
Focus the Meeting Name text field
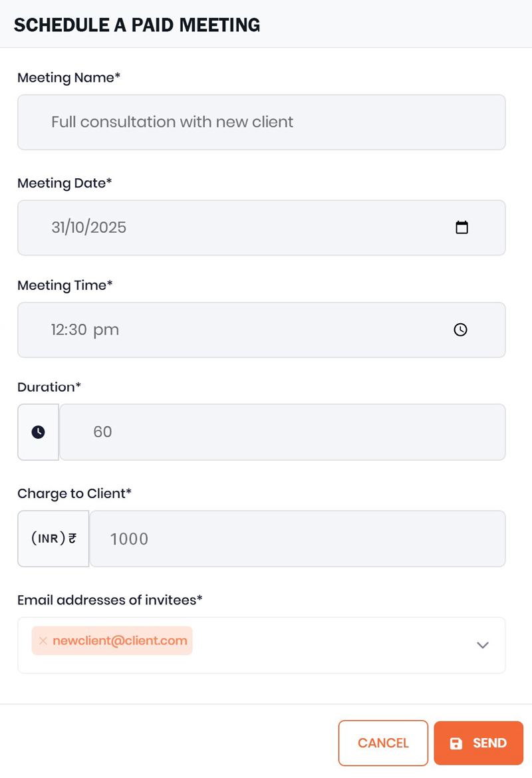[261, 122]
